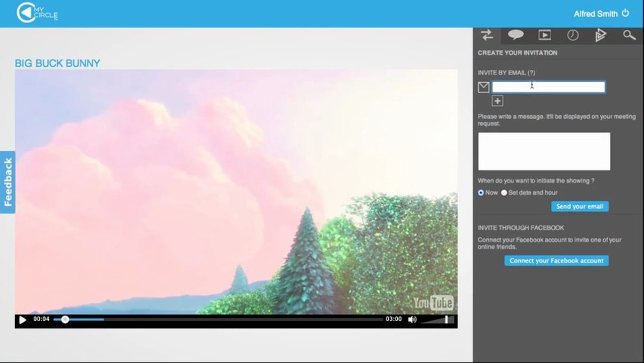This screenshot has height=363, width=644.
Task: Open the clock history tab
Action: (573, 35)
